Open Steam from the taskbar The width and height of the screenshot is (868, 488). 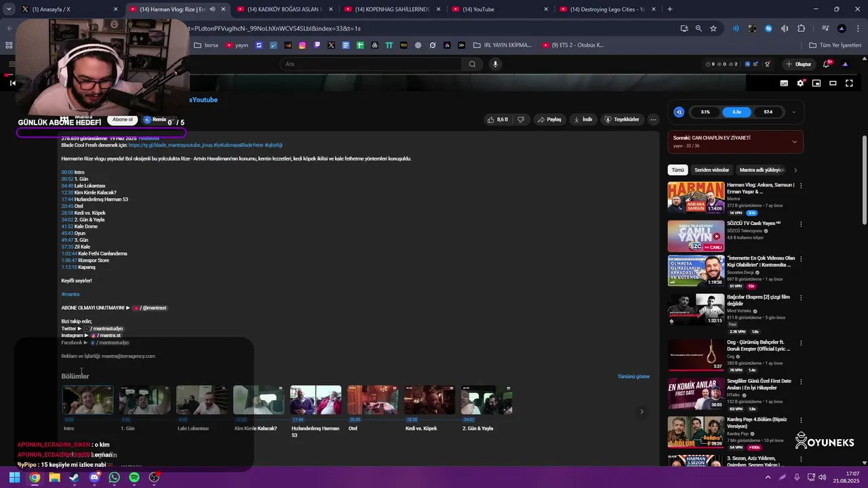(74, 477)
